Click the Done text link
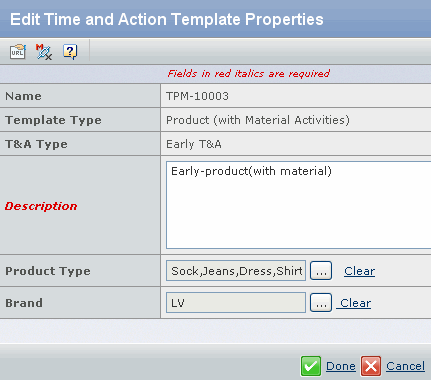This screenshot has height=380, width=431. point(341,366)
